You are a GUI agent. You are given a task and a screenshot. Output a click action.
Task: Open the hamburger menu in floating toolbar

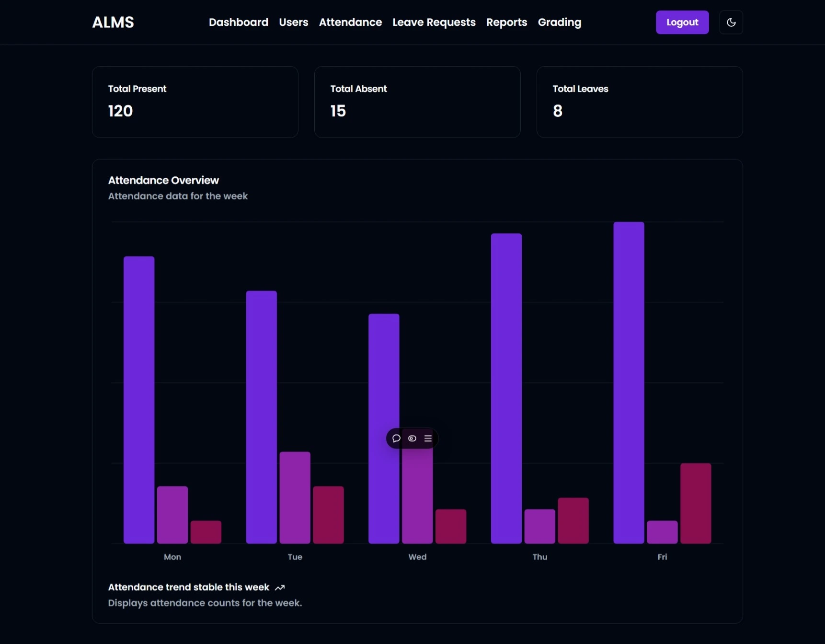(428, 438)
